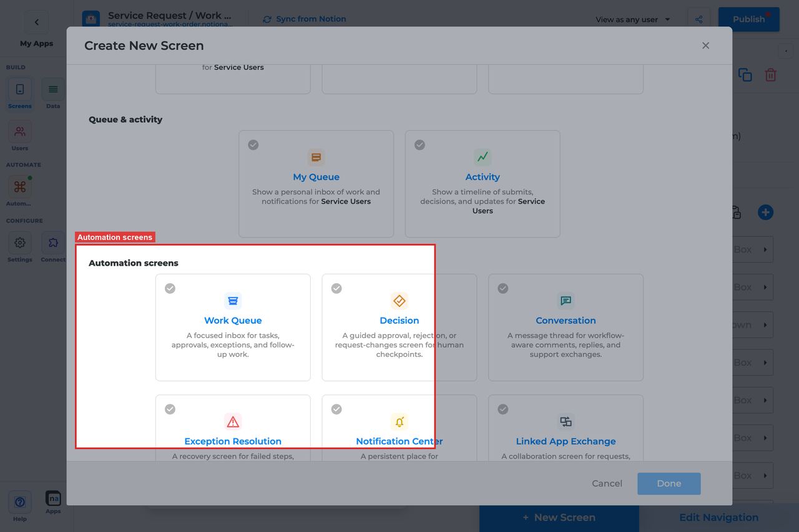Click the Publish button
The width and height of the screenshot is (799, 532).
pos(749,19)
